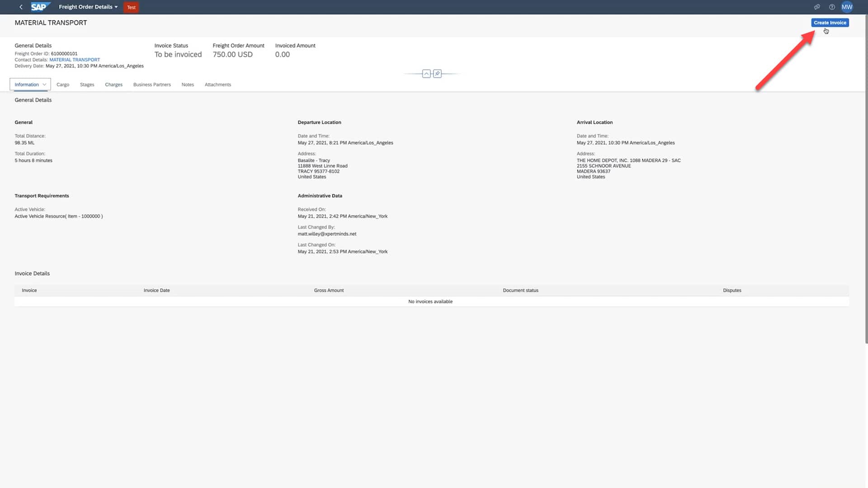Click the Gross Amount column header
This screenshot has width=868, height=488.
tap(329, 291)
